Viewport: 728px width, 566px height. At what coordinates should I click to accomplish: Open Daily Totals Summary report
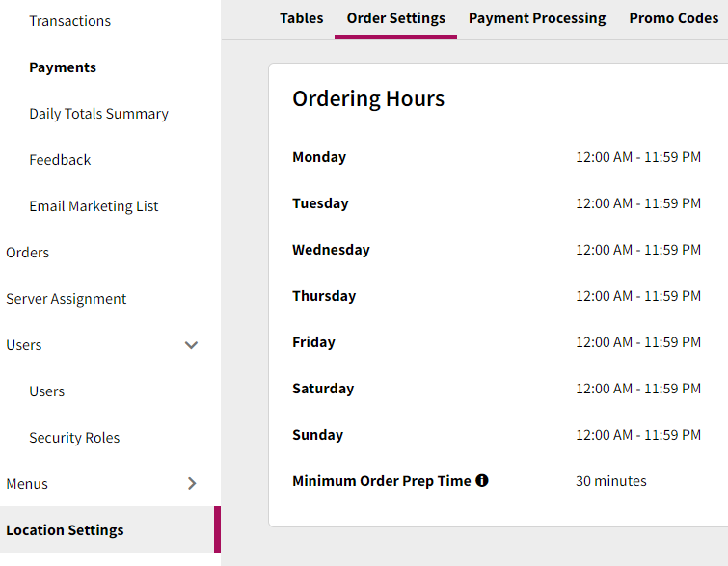point(98,114)
